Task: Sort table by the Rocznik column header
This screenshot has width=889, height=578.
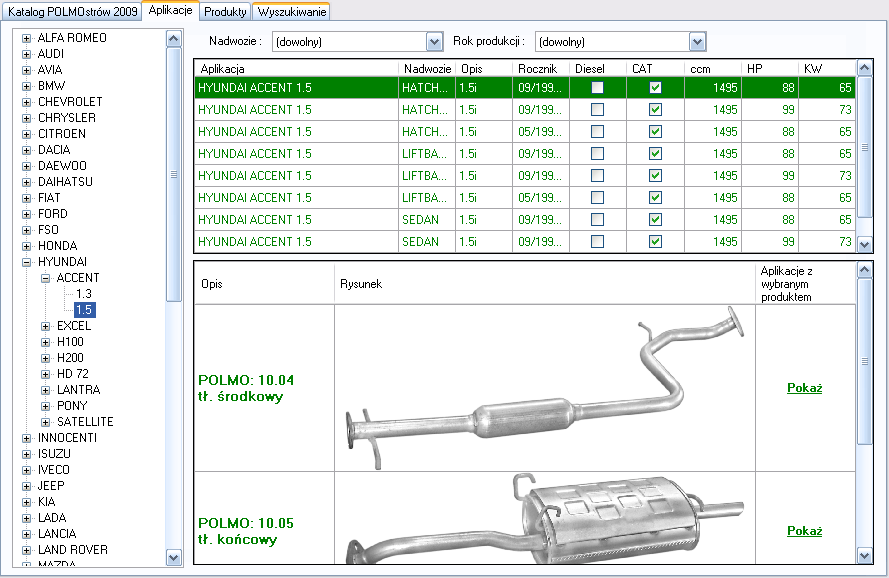Action: click(541, 69)
